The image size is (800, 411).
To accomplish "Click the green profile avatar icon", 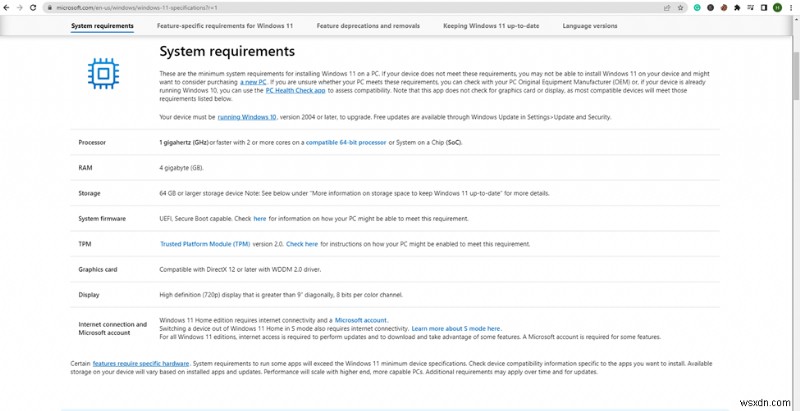I will [x=777, y=7].
